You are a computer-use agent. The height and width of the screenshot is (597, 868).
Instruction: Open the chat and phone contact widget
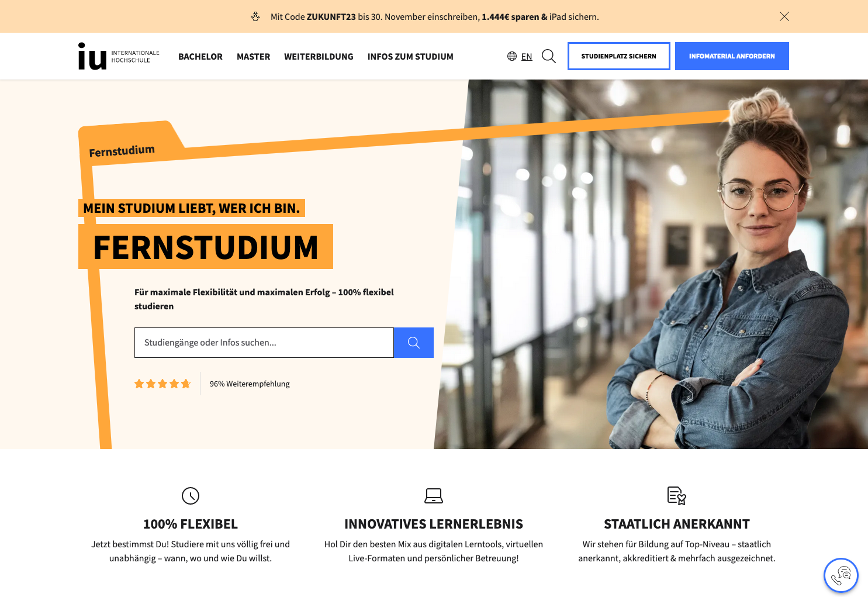tap(841, 575)
